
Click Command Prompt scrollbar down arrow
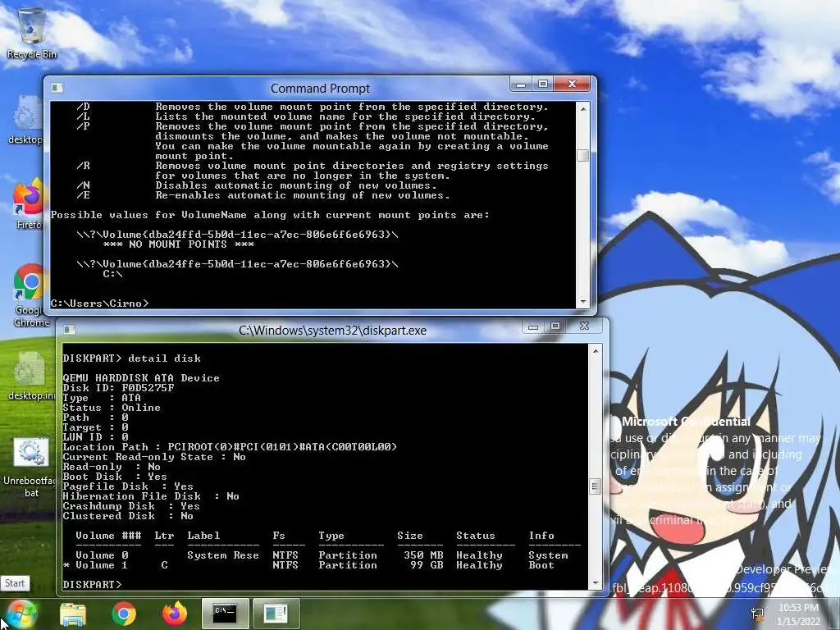pos(583,302)
